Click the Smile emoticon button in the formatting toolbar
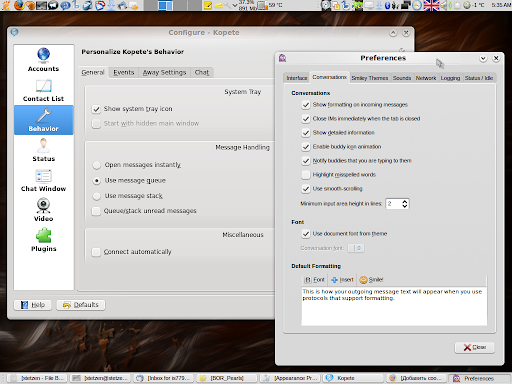Image resolution: width=512 pixels, height=384 pixels. [371, 280]
